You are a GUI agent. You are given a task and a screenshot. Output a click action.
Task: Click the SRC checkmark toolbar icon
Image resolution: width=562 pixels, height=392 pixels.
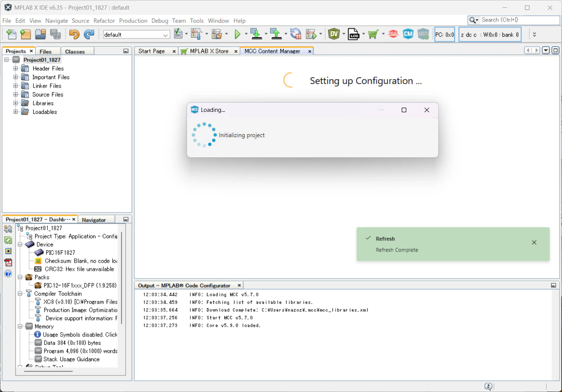(178, 34)
